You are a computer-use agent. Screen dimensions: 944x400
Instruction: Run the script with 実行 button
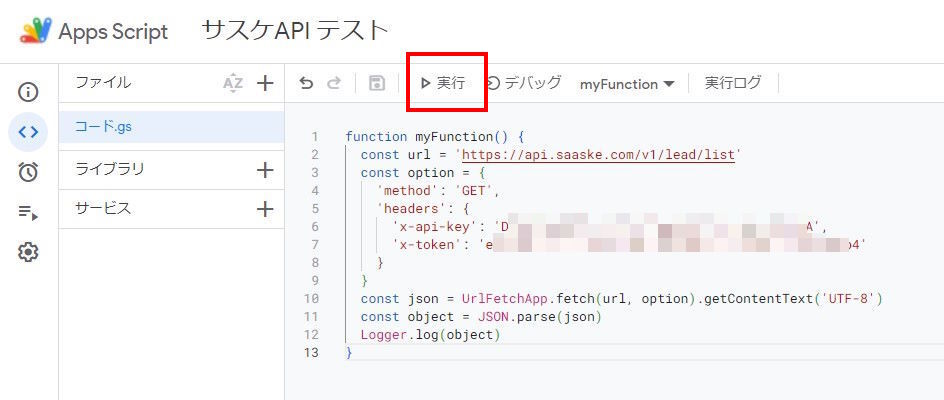point(443,83)
